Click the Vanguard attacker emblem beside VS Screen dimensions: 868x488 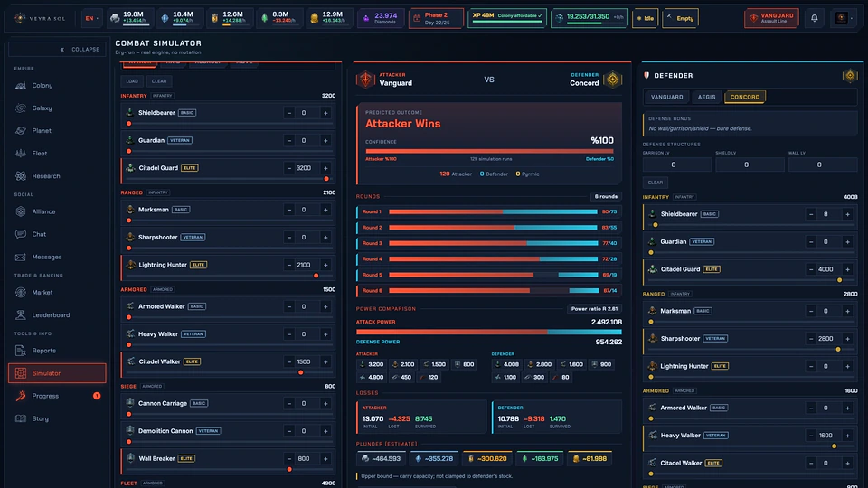[x=365, y=80]
